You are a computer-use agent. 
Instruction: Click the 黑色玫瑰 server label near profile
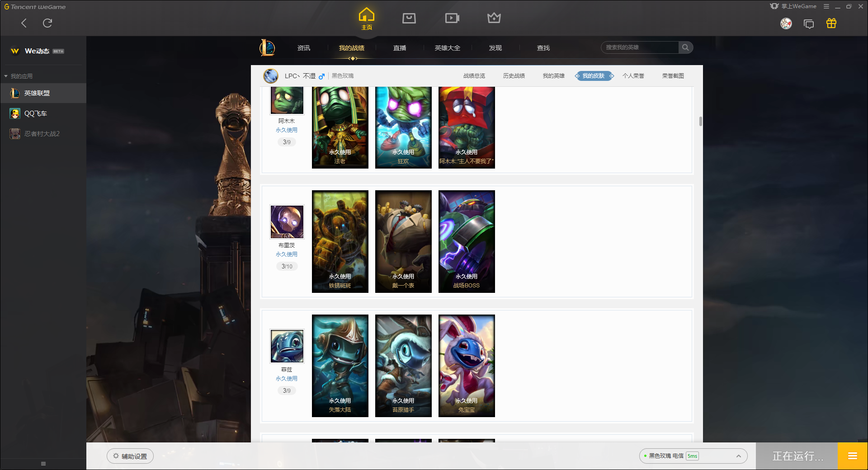tap(343, 76)
